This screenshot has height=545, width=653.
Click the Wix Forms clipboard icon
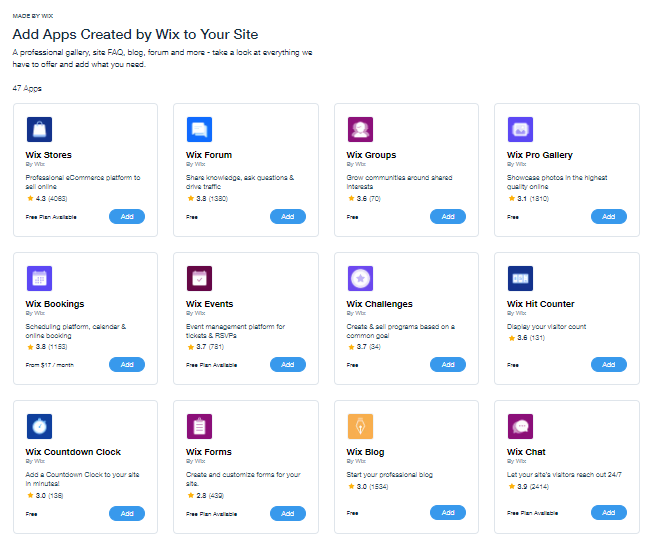click(x=199, y=427)
